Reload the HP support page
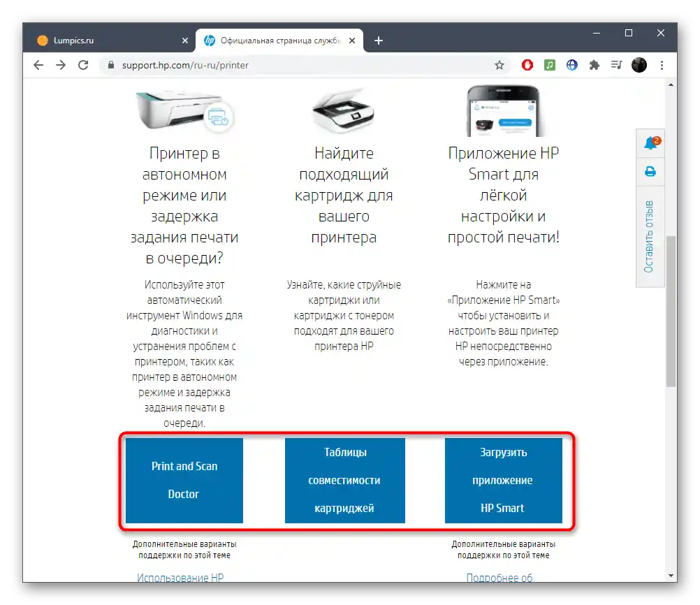This screenshot has width=700, height=605. click(83, 65)
